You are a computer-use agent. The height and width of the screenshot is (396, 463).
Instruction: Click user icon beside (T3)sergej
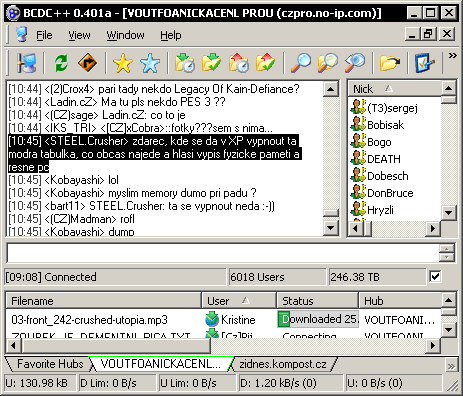click(358, 107)
